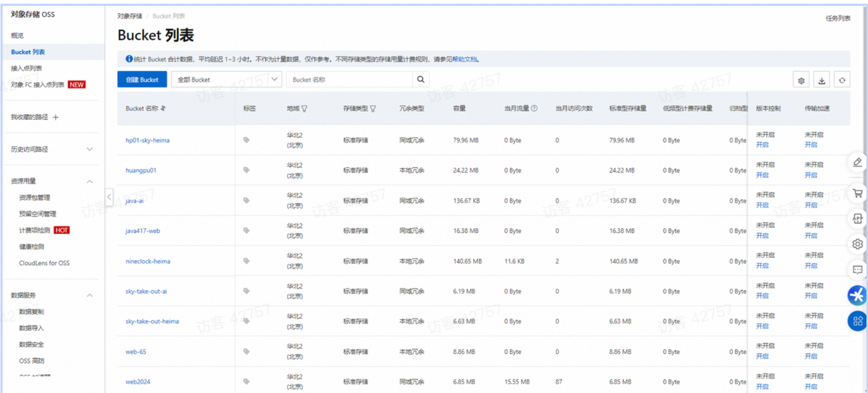Click the Bucket 名称 search field
Image resolution: width=868 pixels, height=393 pixels.
(349, 79)
